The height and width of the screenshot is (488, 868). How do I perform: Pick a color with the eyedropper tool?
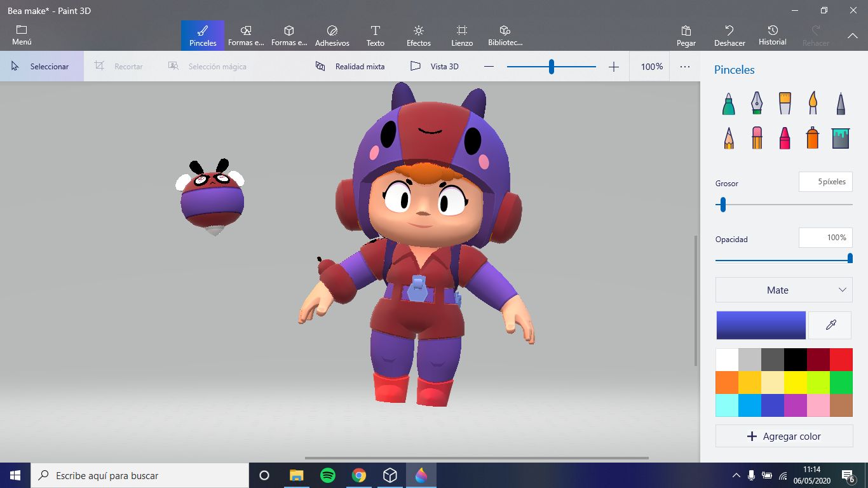(x=830, y=325)
